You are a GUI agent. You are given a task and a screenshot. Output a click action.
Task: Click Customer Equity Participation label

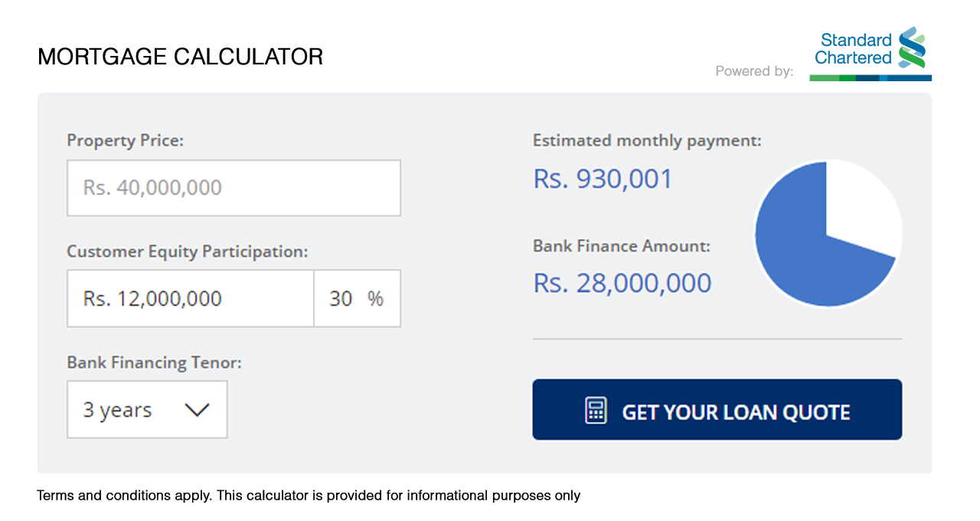pyautogui.click(x=188, y=252)
